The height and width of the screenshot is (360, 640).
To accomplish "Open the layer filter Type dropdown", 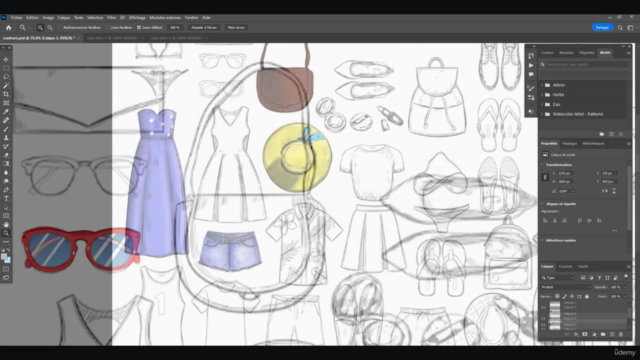I will tap(558, 278).
